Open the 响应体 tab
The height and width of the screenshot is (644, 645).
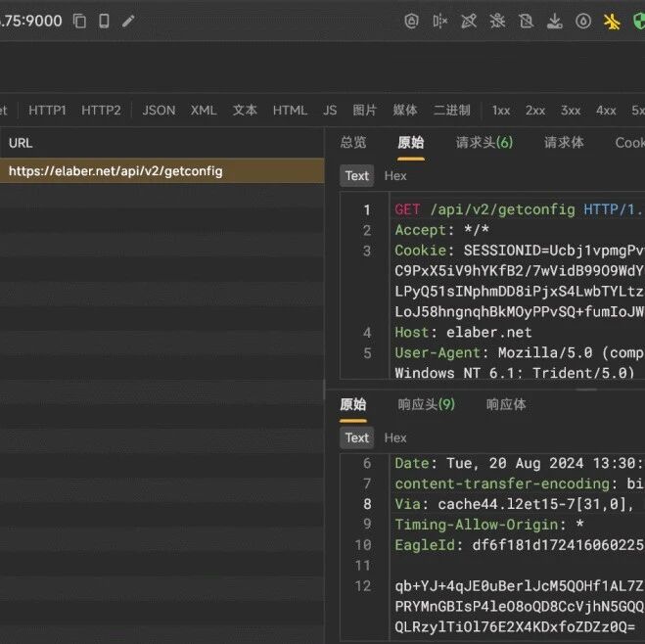point(506,404)
